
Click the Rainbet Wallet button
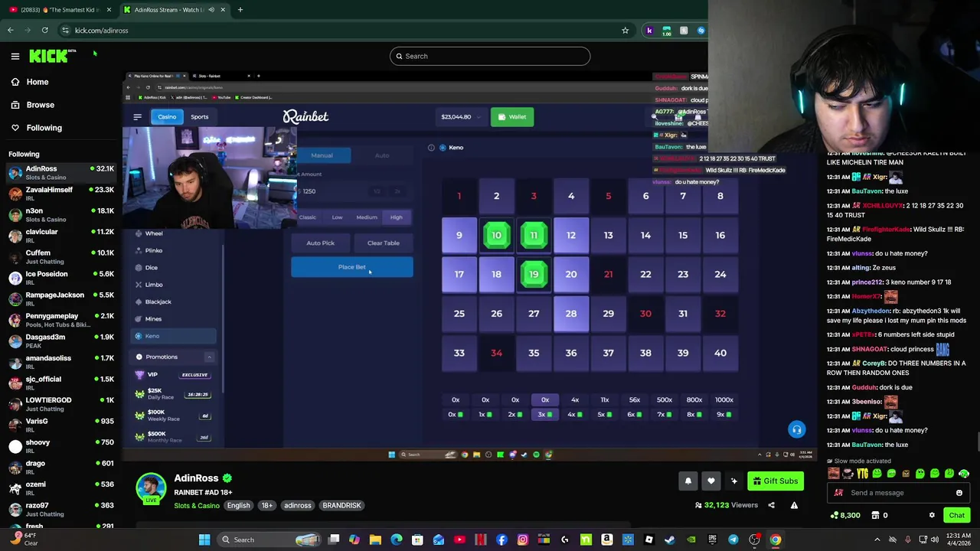(x=512, y=117)
